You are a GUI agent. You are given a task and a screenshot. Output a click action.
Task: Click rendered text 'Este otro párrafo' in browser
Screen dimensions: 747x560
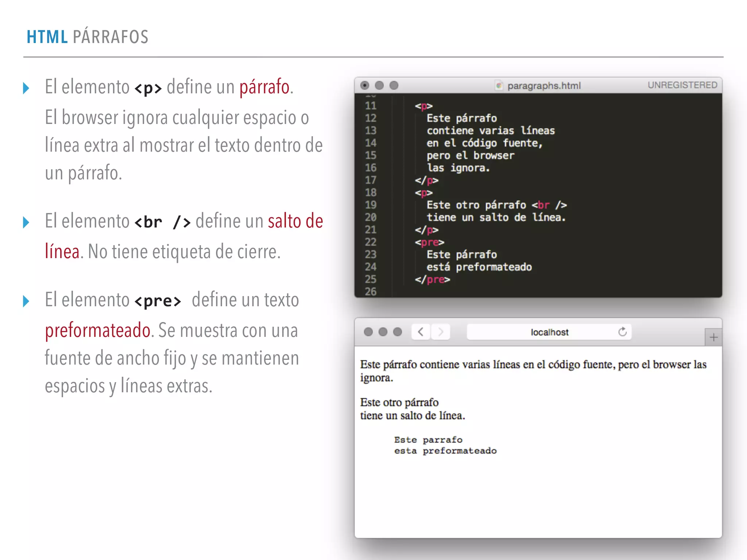point(399,402)
